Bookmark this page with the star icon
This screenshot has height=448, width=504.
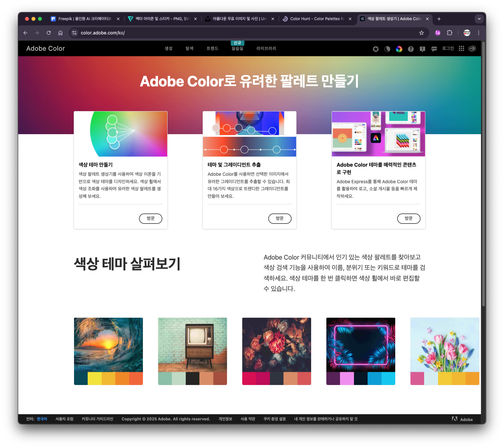click(x=422, y=33)
